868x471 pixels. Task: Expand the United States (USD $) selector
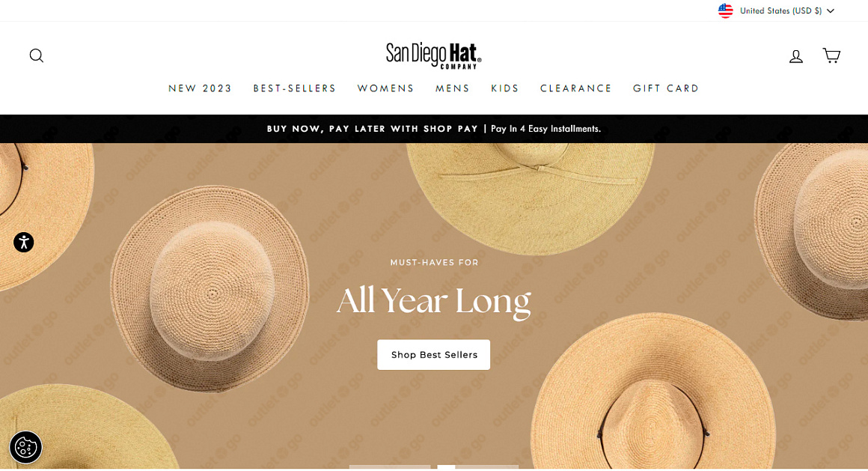click(776, 10)
